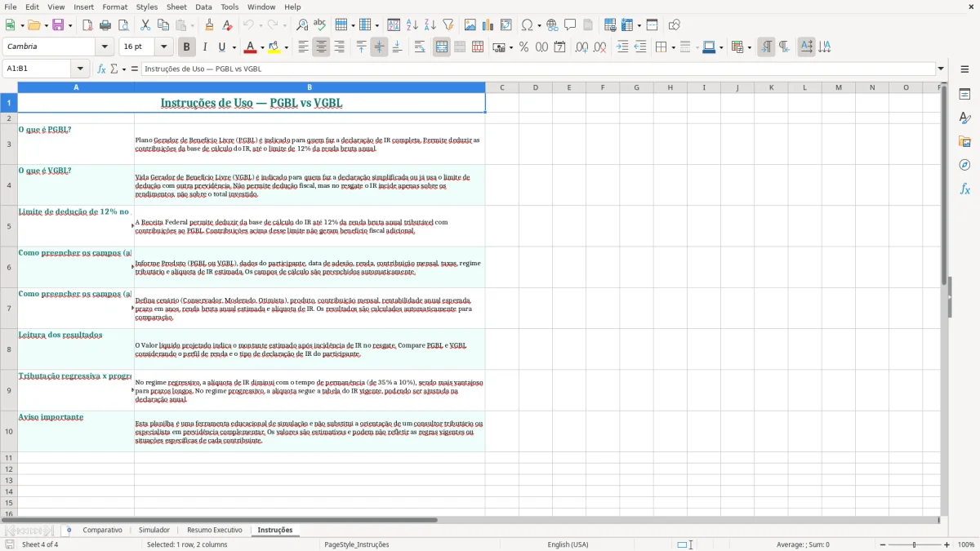This screenshot has height=551, width=980.
Task: Click English (USA) language status
Action: [568, 544]
